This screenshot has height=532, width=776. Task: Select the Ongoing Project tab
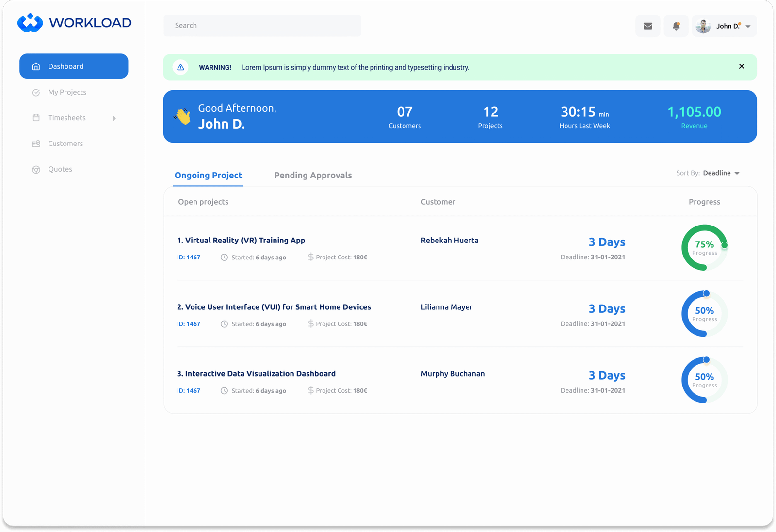[208, 176]
